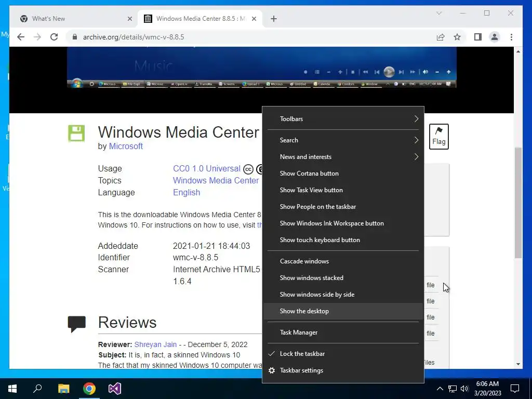Open CC0 1.0 Universal license link
The width and height of the screenshot is (532, 399).
207,169
